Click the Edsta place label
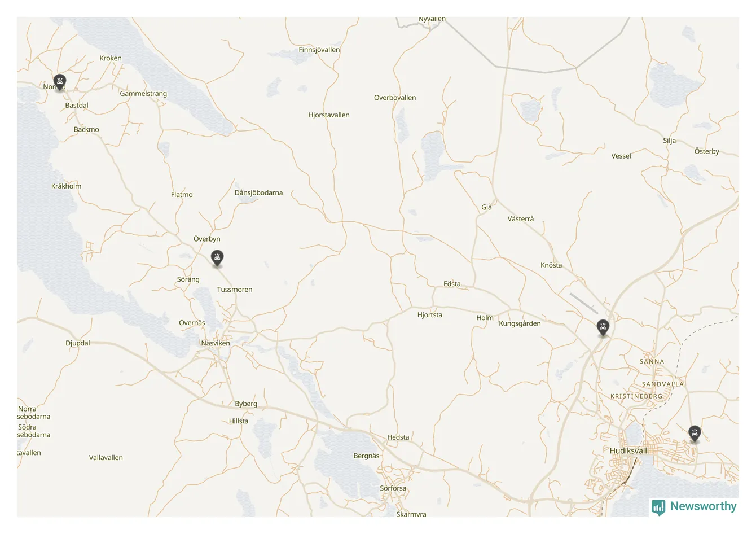The height and width of the screenshot is (534, 756). click(452, 284)
